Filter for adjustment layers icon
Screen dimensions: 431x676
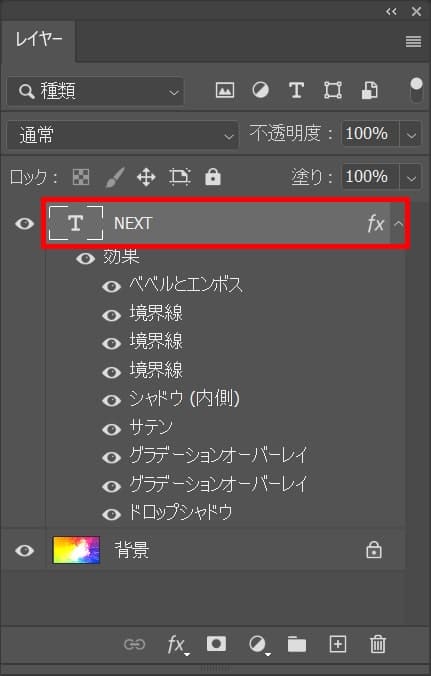[260, 91]
